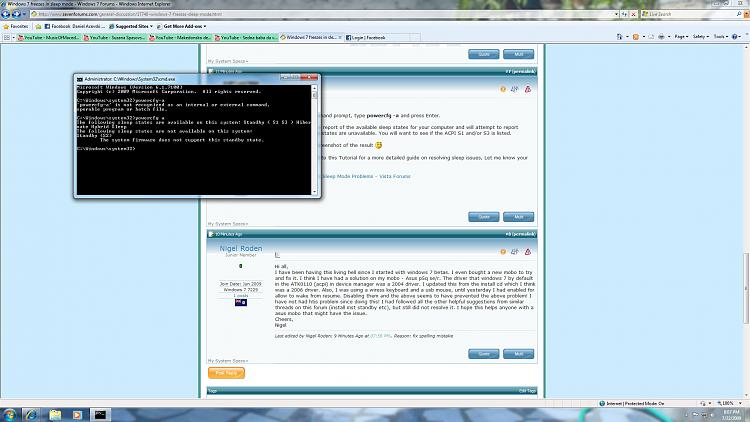Open the Safety menu
This screenshot has height=422, width=750.
[x=701, y=37]
